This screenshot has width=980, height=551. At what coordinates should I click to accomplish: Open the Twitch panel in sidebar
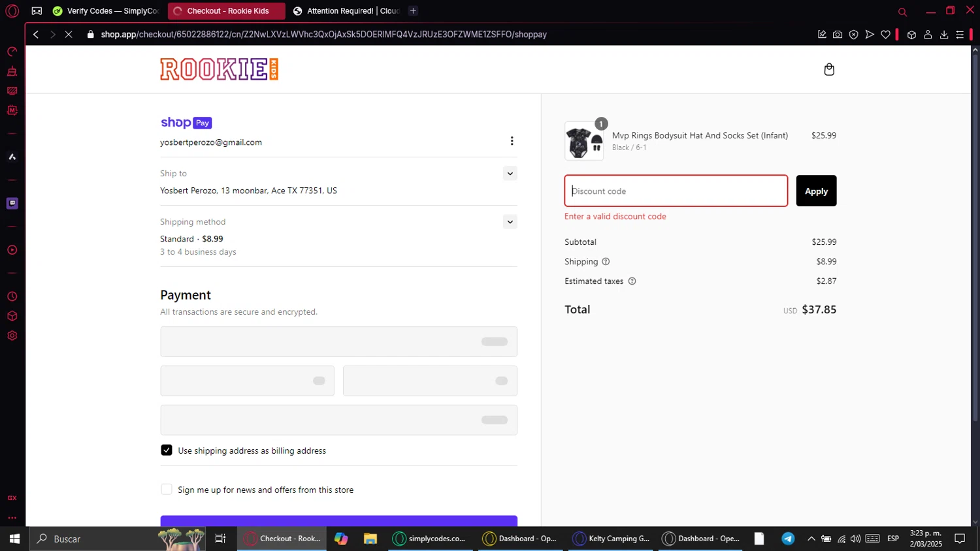[x=12, y=203]
